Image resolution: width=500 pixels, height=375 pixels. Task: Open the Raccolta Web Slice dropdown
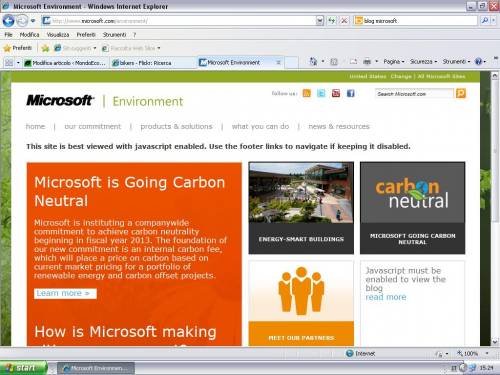pos(131,48)
